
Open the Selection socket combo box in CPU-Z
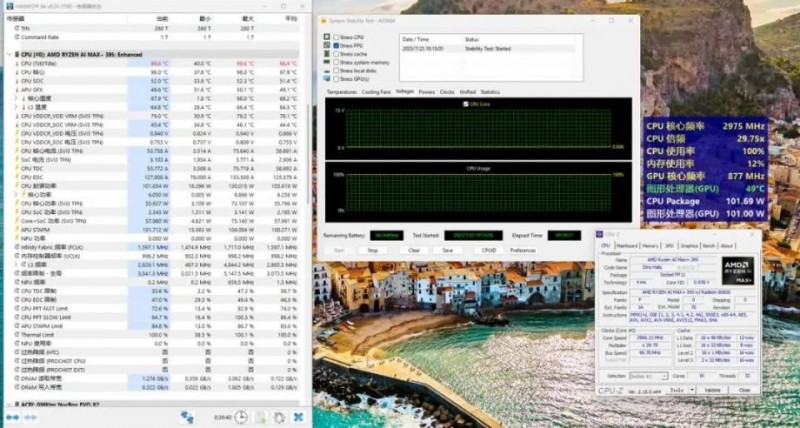pos(648,376)
